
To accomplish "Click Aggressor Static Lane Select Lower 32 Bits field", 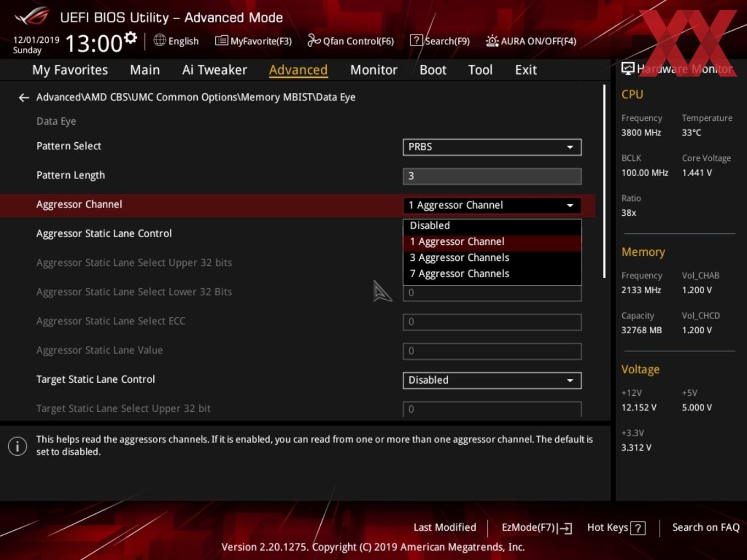I will tap(492, 293).
